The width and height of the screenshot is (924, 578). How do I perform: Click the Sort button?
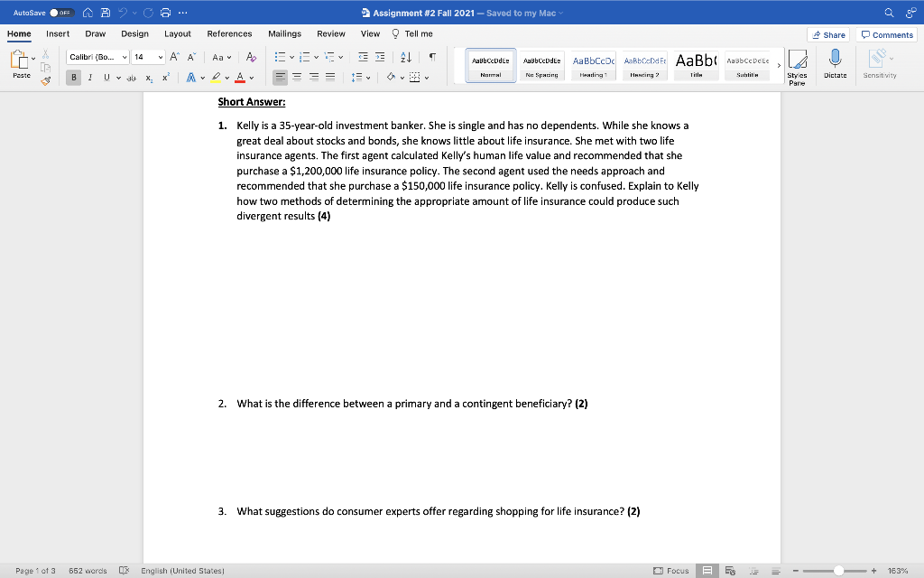coord(406,57)
